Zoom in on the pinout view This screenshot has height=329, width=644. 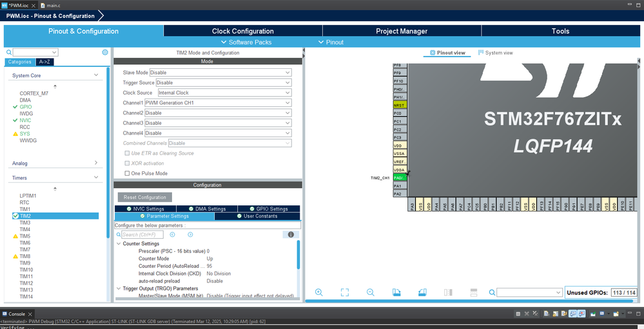(318, 292)
